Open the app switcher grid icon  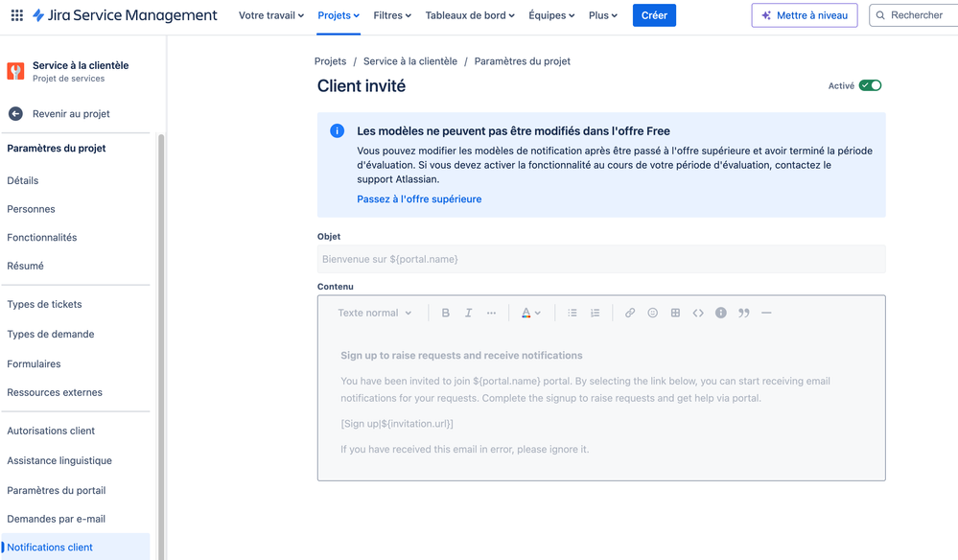[x=17, y=15]
